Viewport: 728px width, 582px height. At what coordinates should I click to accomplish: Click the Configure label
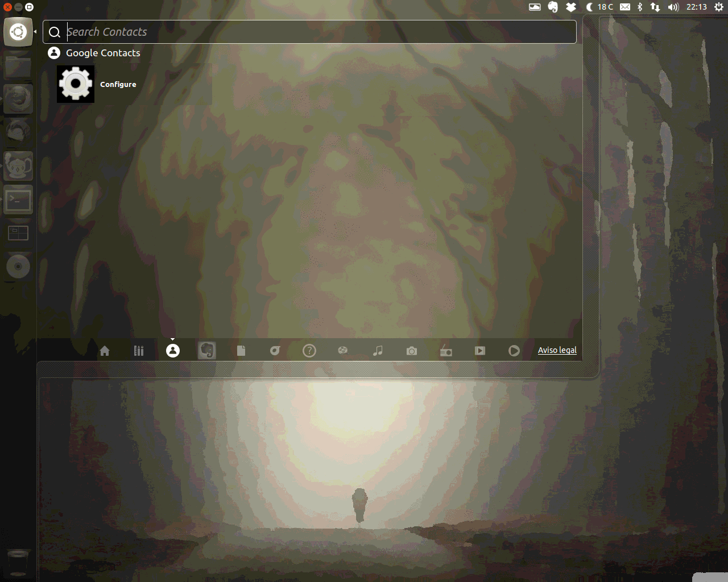pyautogui.click(x=118, y=84)
